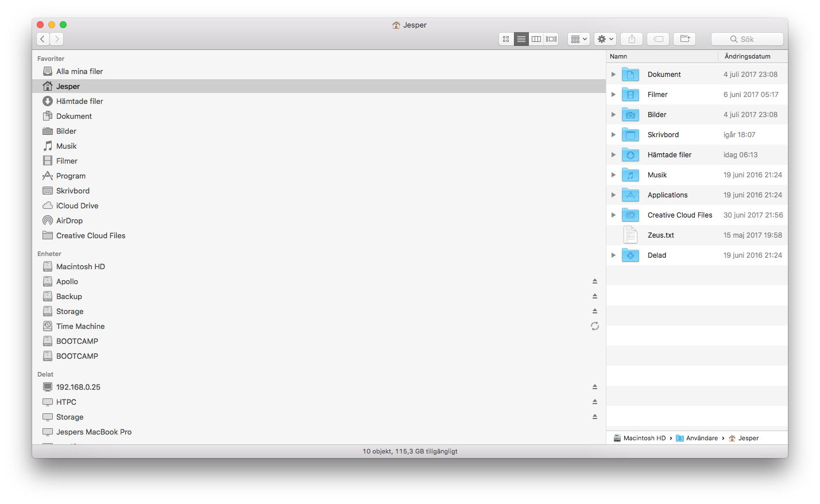Click the Sök search field

747,39
